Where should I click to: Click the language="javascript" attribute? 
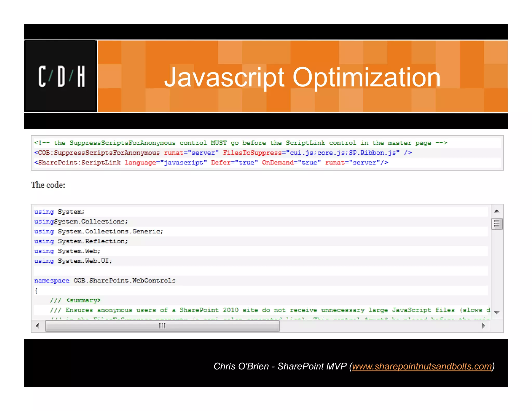point(166,163)
